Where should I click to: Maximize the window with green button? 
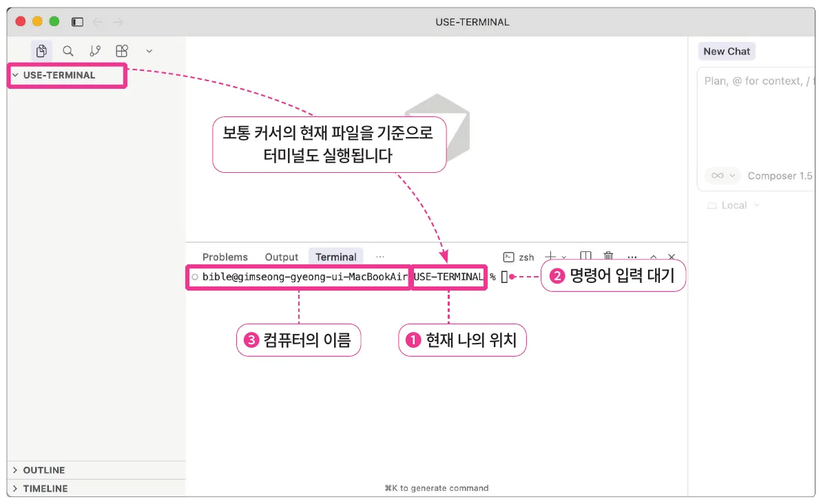click(54, 21)
